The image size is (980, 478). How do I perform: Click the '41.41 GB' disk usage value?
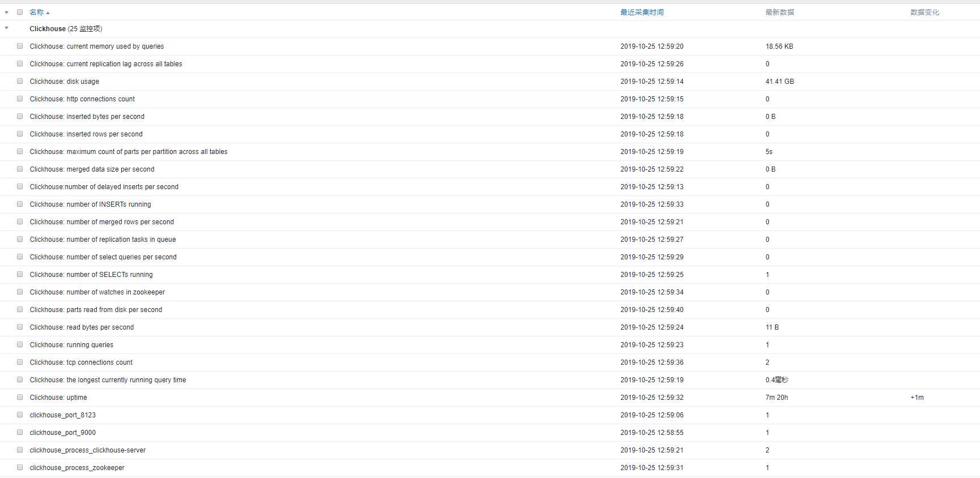779,82
